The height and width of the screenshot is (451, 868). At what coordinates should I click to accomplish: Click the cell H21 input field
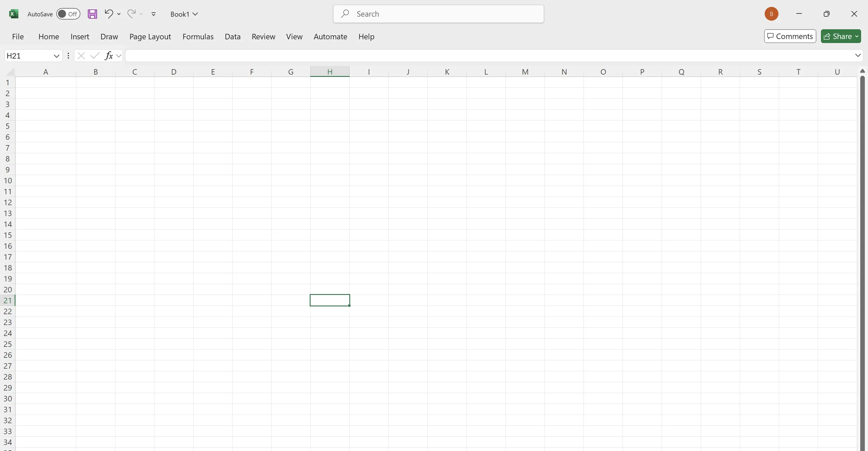(x=330, y=300)
